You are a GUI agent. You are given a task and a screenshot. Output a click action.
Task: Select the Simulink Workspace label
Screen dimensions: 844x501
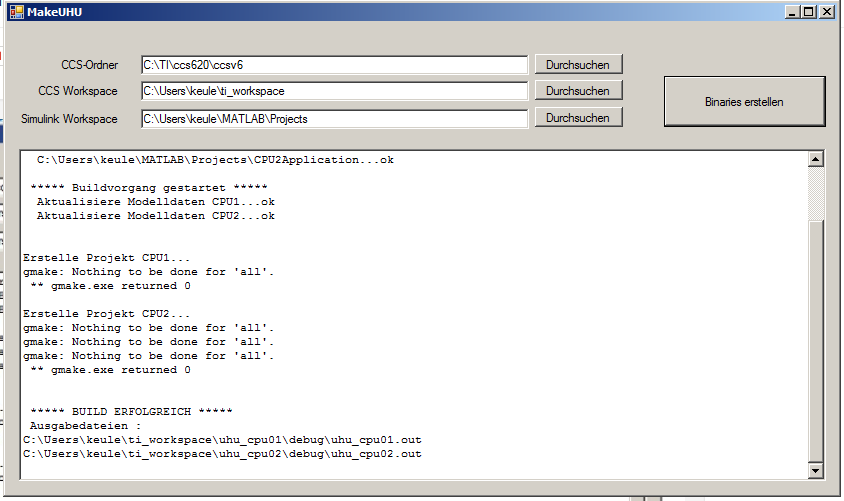(69, 119)
